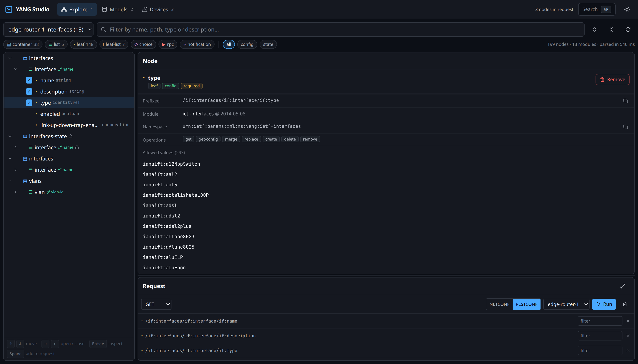Click the left arrow key hint

[55, 344]
